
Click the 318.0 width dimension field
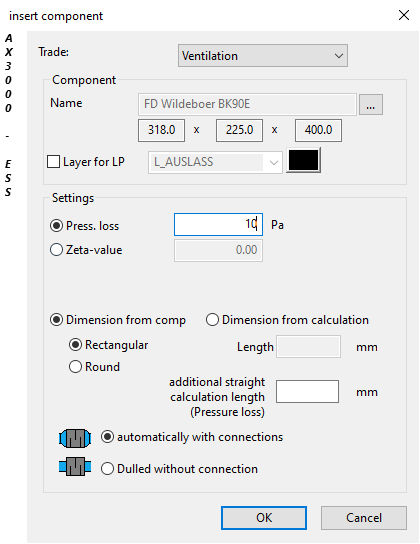[x=161, y=130]
